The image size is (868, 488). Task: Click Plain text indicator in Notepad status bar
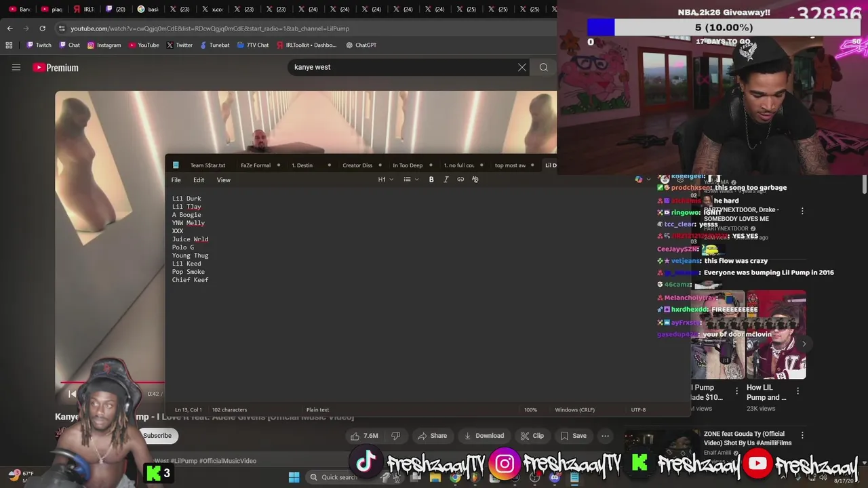click(317, 410)
